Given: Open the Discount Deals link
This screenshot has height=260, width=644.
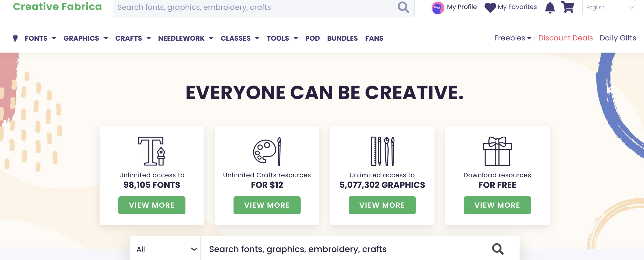Looking at the screenshot, I should pos(565,38).
